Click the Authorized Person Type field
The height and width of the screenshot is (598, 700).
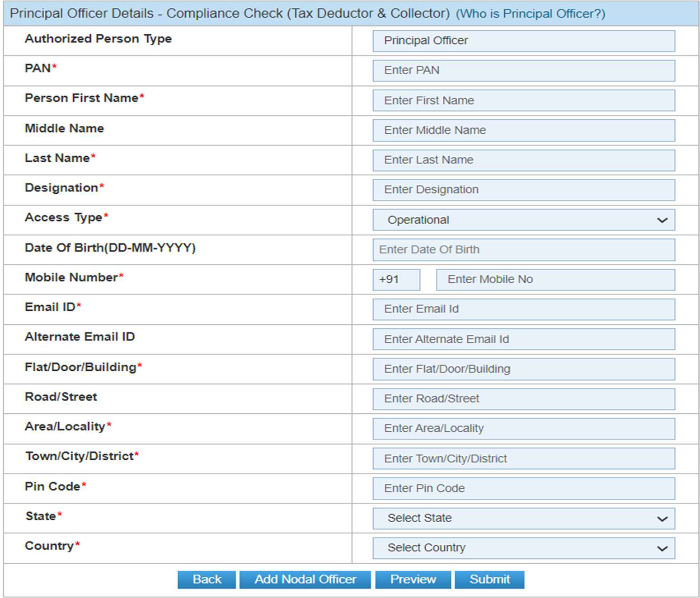click(x=524, y=41)
